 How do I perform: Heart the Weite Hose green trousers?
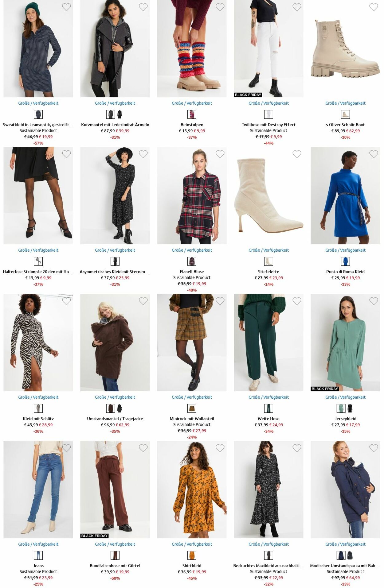[297, 301]
